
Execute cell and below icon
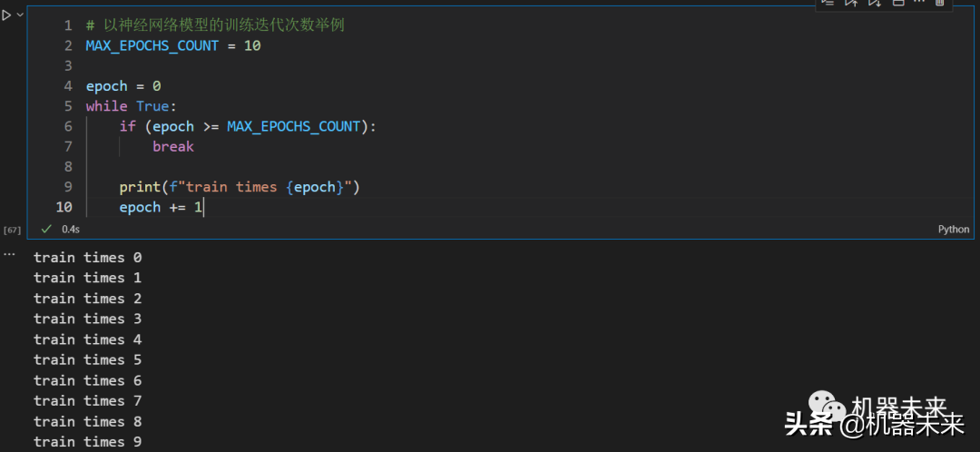tap(875, 4)
